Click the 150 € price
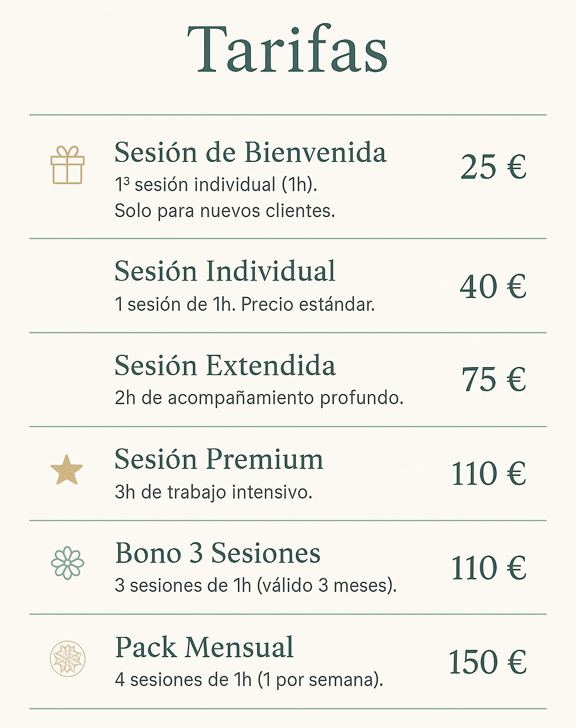 pyautogui.click(x=487, y=662)
